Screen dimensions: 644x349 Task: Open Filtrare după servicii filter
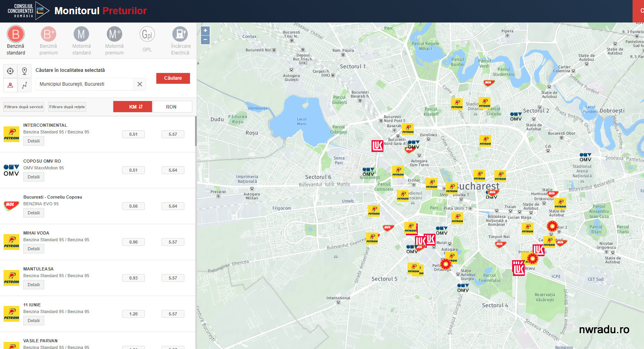click(24, 107)
